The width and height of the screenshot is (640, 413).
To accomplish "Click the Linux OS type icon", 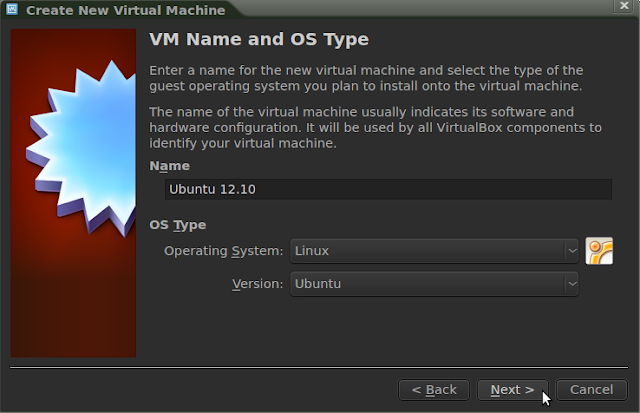I will coord(599,251).
